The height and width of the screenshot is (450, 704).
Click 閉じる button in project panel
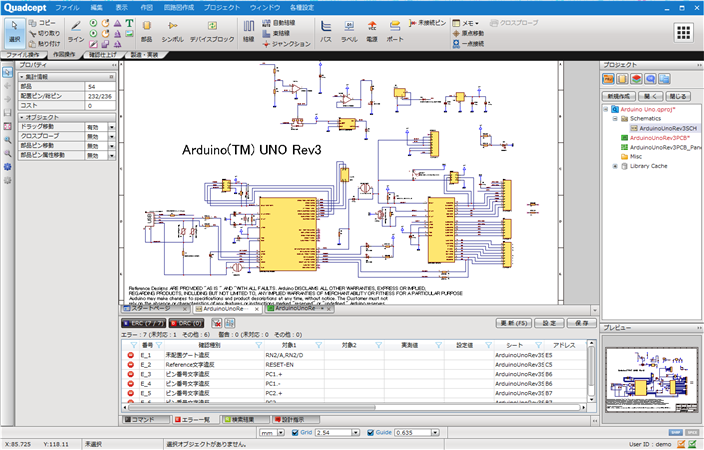(x=678, y=96)
